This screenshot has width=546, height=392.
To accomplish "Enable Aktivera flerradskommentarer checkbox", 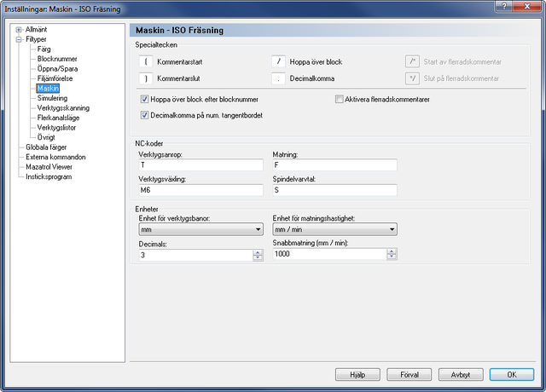I will click(x=340, y=99).
